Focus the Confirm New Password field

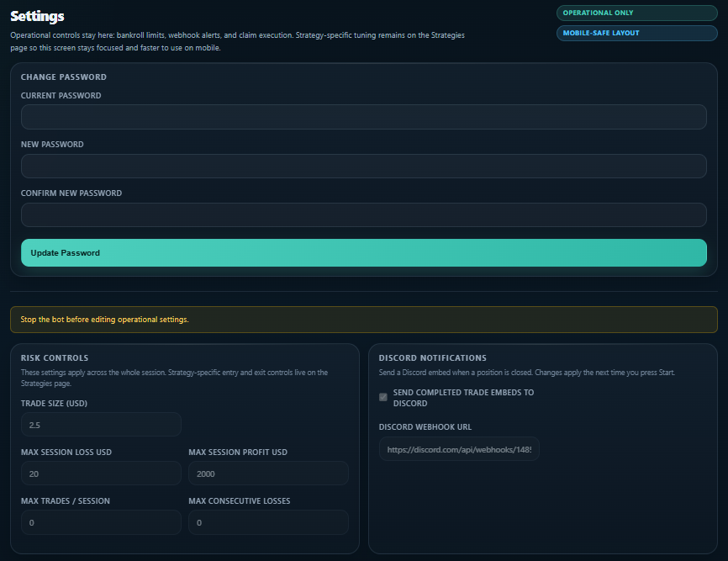click(x=363, y=214)
